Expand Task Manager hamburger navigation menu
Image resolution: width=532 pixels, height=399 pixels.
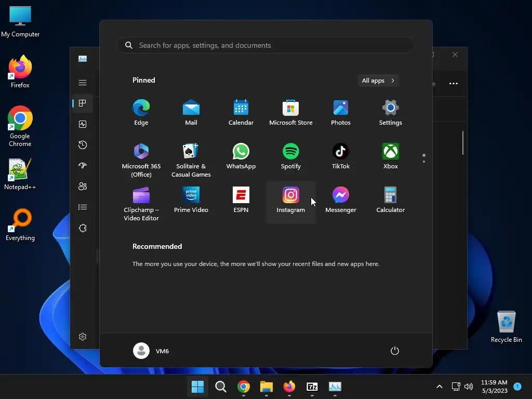pyautogui.click(x=83, y=83)
